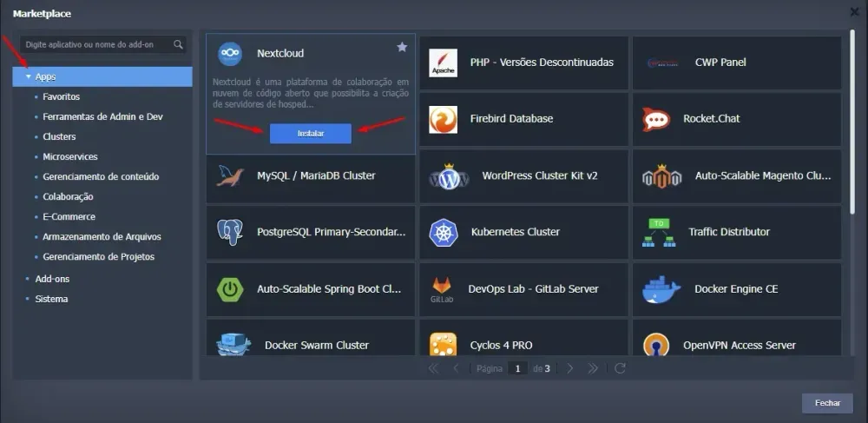Expand the Sistema section

[51, 299]
